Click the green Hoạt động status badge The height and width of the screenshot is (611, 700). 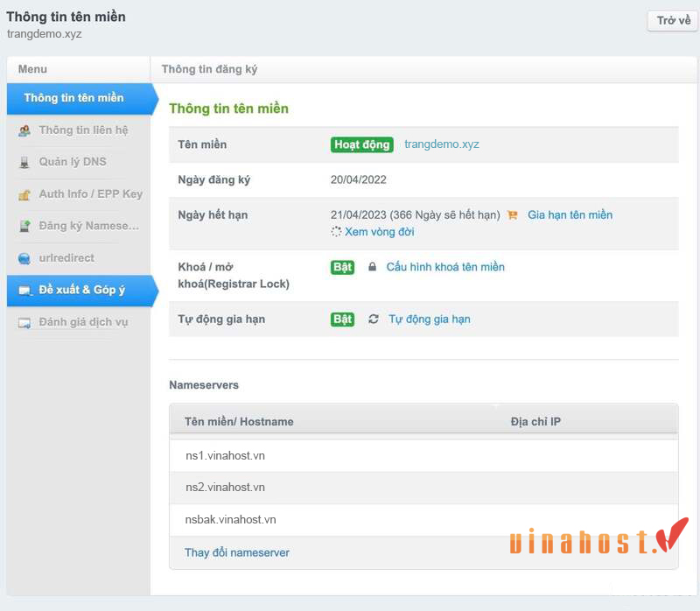[x=361, y=144]
